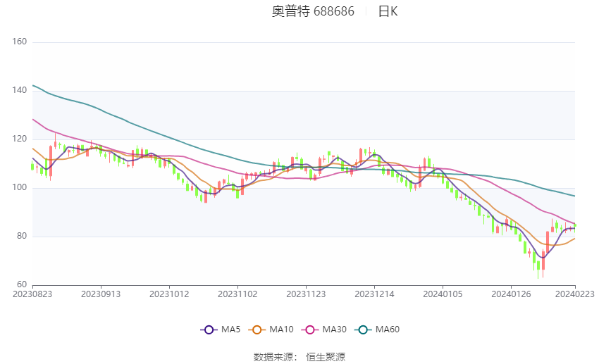Click the 20230913 date axis label

[x=101, y=294]
